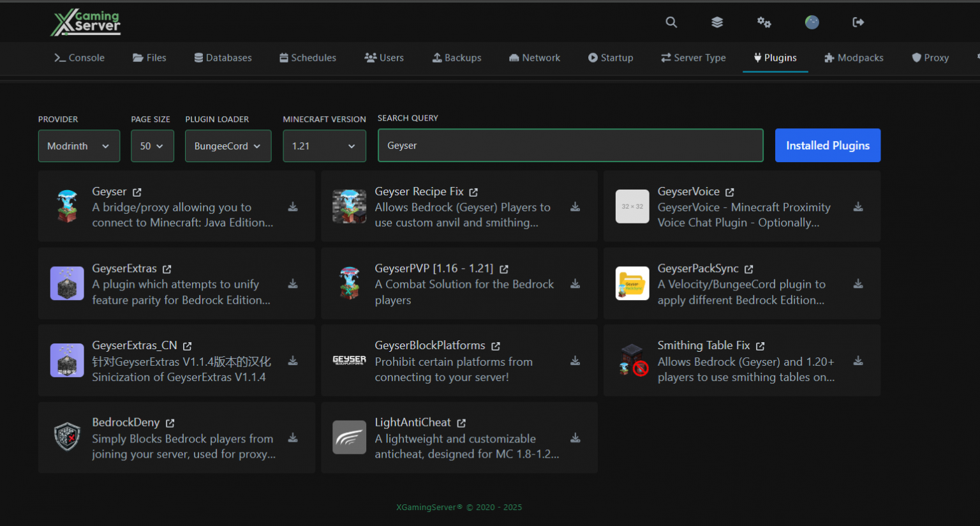Log out using the exit icon
Viewport: 980px width, 526px height.
coord(857,22)
